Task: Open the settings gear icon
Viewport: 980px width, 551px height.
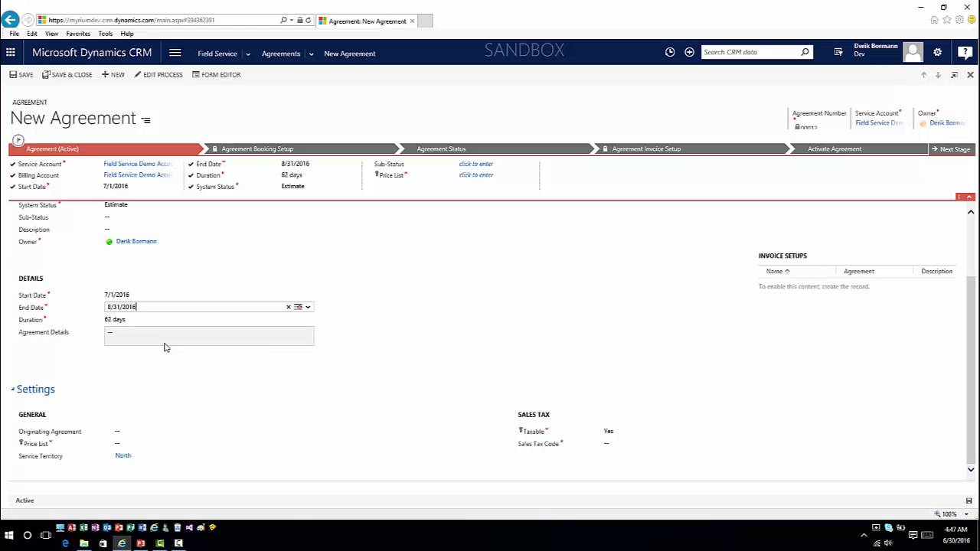Action: click(x=937, y=52)
